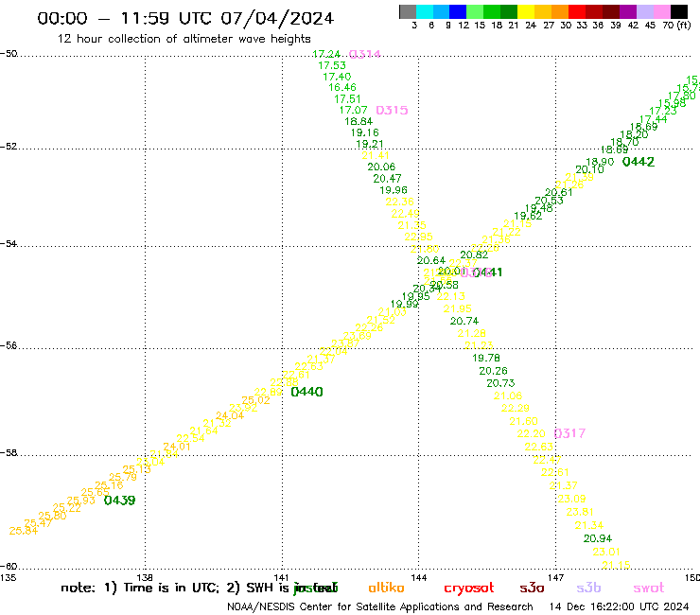Click the 'cryosat' satellite legend label
The width and height of the screenshot is (700, 615).
point(469,589)
